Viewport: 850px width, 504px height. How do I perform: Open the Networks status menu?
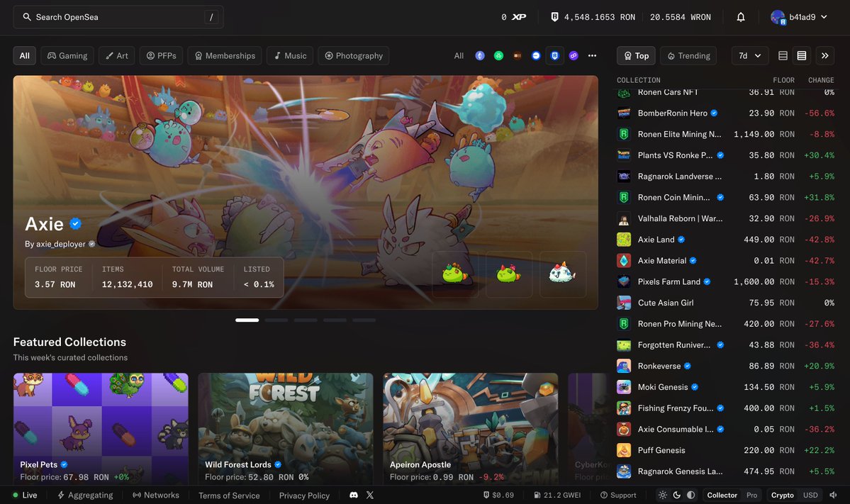[x=156, y=495]
